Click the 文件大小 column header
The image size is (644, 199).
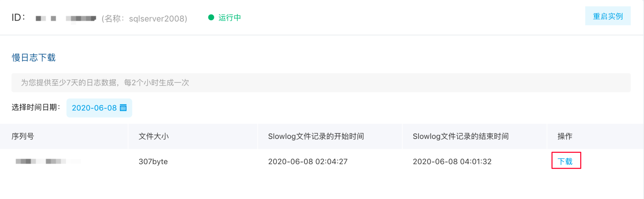tap(154, 136)
